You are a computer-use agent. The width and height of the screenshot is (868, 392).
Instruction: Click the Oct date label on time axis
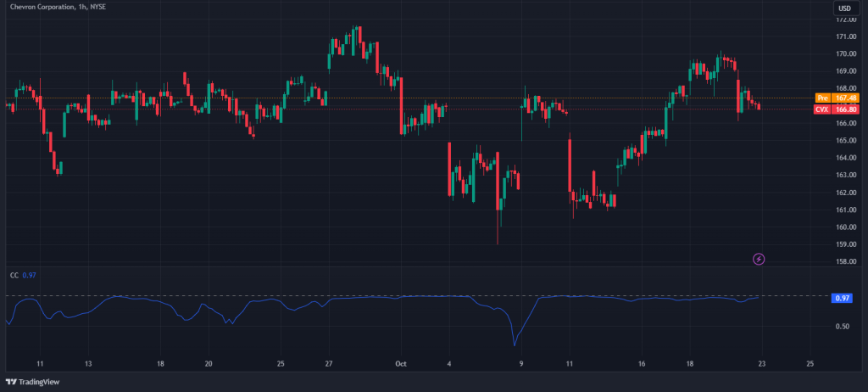pos(401,364)
